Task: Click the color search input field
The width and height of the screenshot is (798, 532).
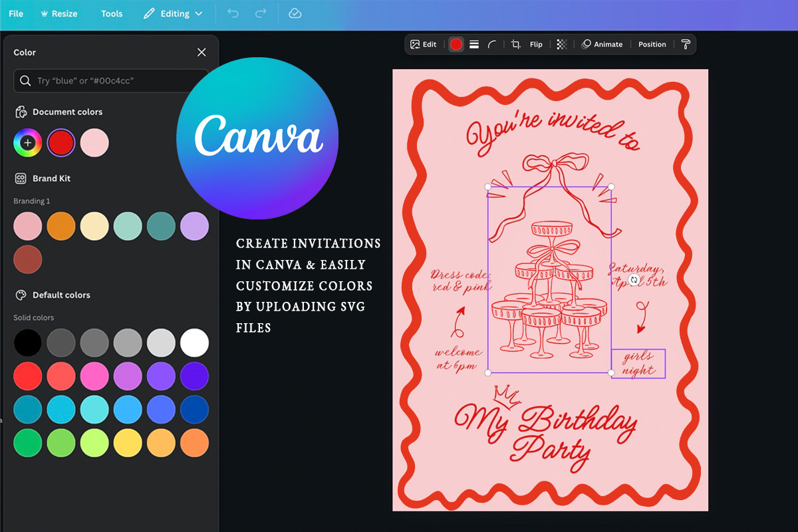Action: click(x=111, y=80)
